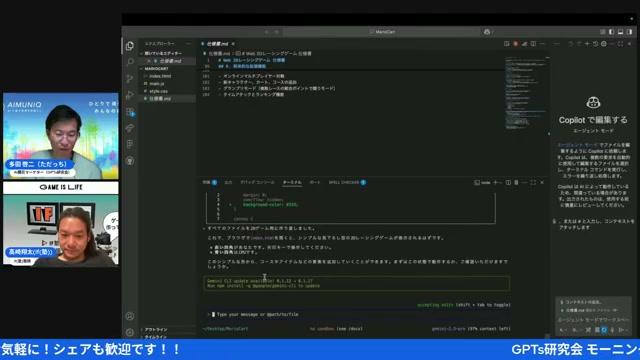Send the Copilot chat message
The width and height of the screenshot is (640, 360).
(622, 330)
